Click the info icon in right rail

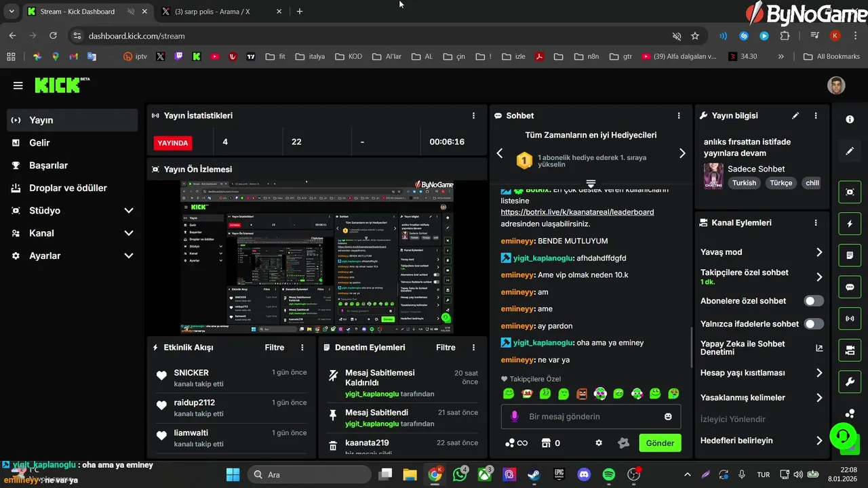[x=850, y=119]
